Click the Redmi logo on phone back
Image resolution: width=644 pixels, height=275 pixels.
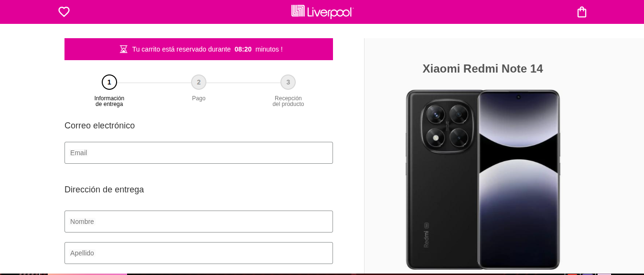pyautogui.click(x=426, y=235)
